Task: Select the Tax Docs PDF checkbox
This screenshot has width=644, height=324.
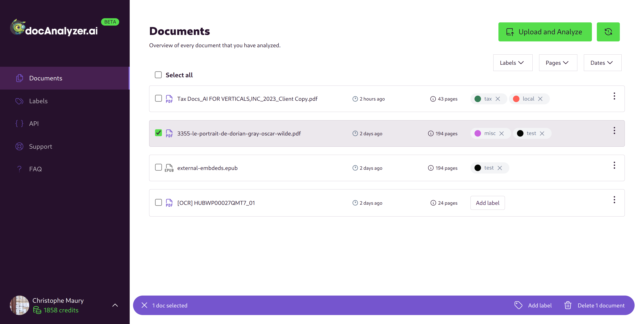Action: click(x=158, y=98)
